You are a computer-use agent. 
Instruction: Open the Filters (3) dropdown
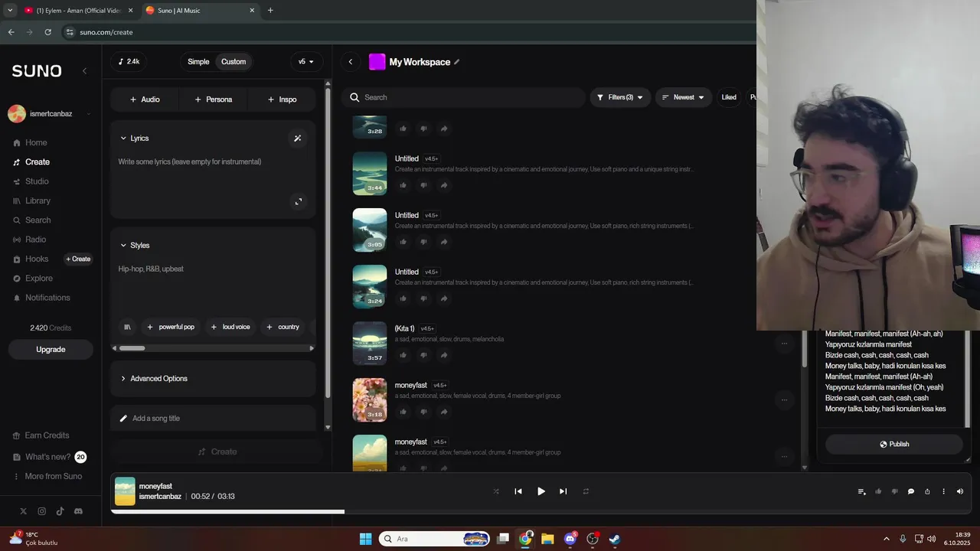(x=620, y=97)
